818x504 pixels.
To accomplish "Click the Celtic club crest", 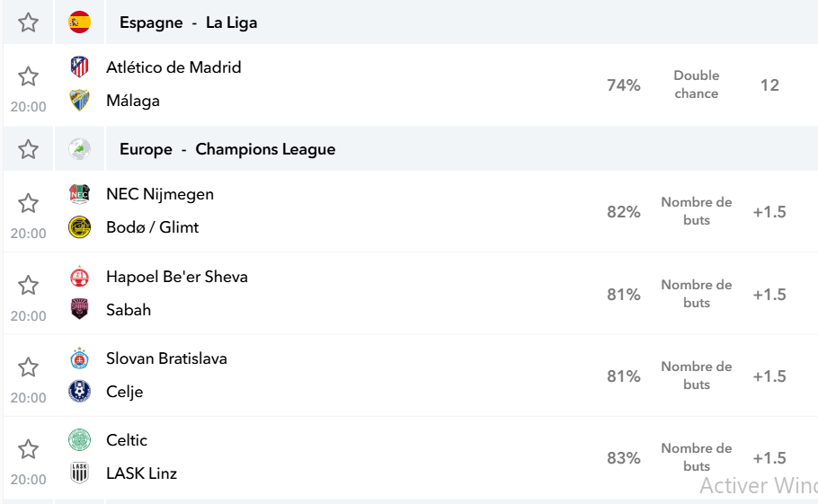I will [x=79, y=440].
